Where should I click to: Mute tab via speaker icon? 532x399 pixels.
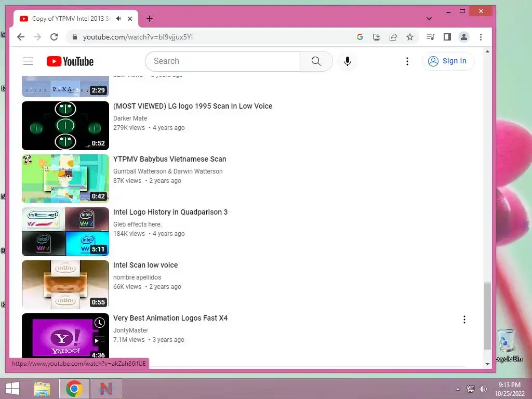tap(119, 19)
